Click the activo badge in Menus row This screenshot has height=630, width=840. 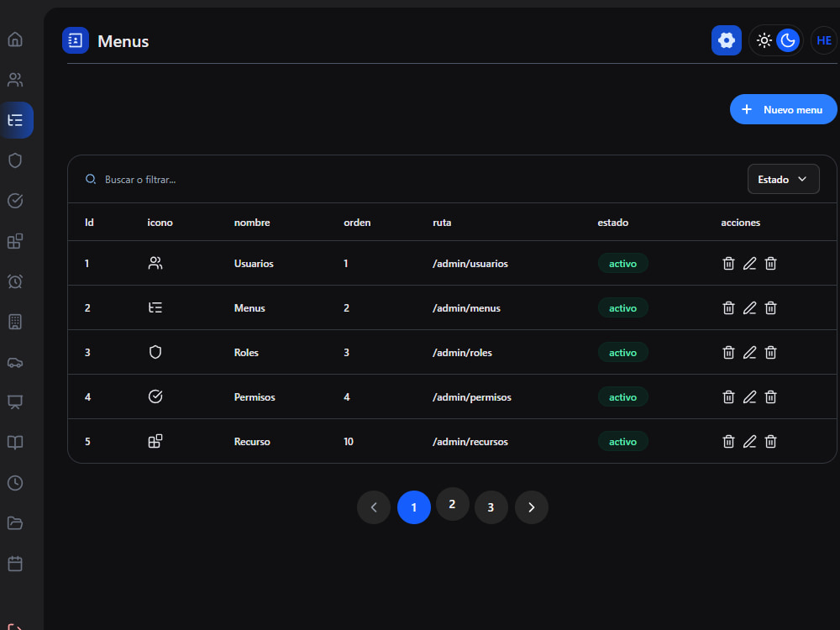point(623,308)
